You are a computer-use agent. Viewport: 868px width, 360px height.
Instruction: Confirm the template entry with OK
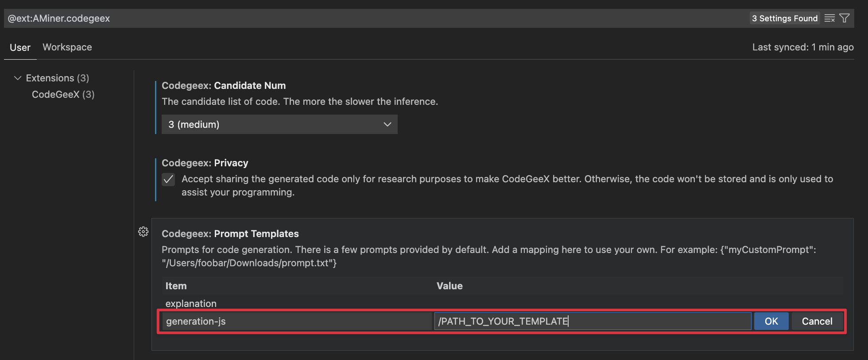click(771, 321)
